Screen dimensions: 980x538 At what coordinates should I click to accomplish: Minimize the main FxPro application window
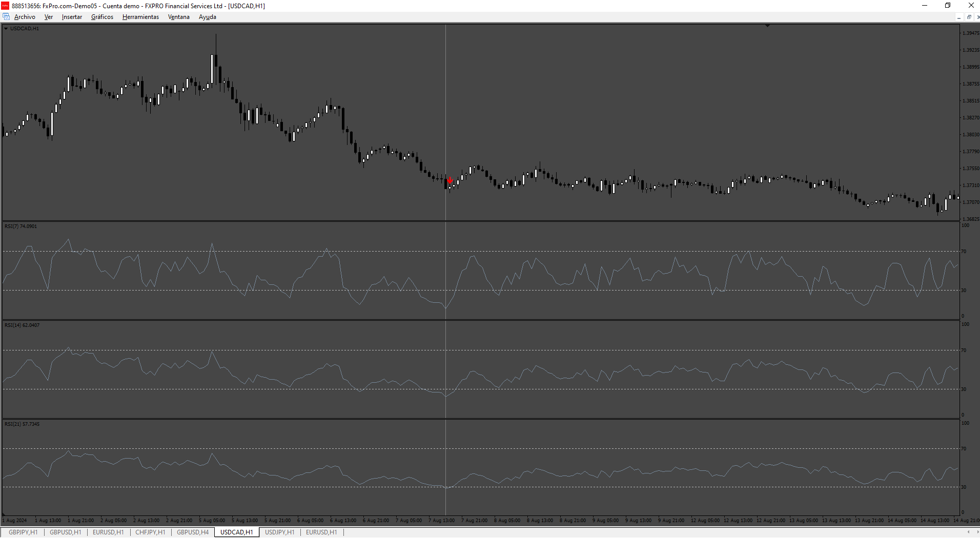[x=925, y=6]
